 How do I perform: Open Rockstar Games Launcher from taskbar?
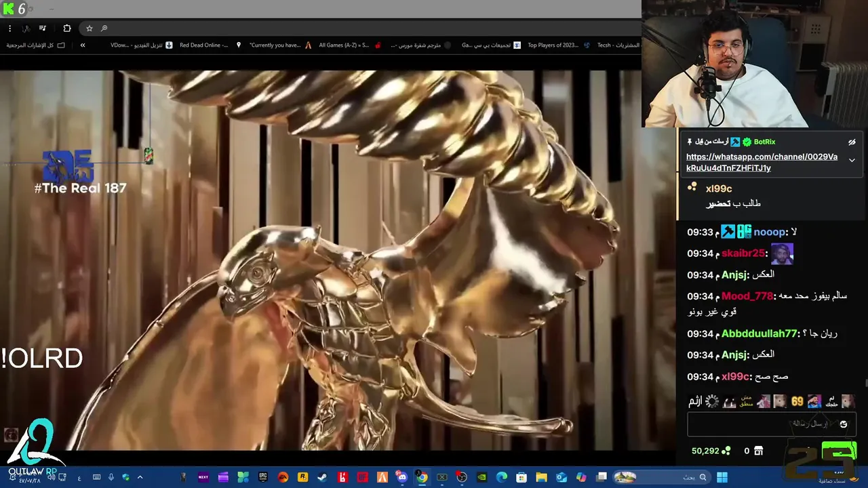pos(302,477)
